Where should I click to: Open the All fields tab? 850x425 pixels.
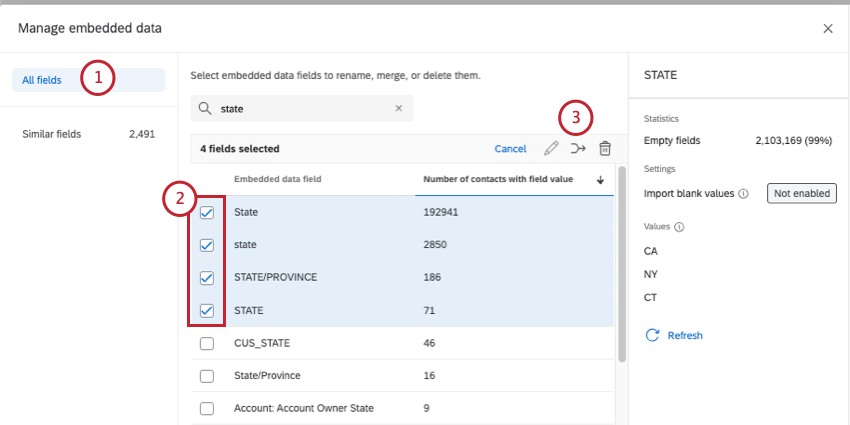(42, 80)
